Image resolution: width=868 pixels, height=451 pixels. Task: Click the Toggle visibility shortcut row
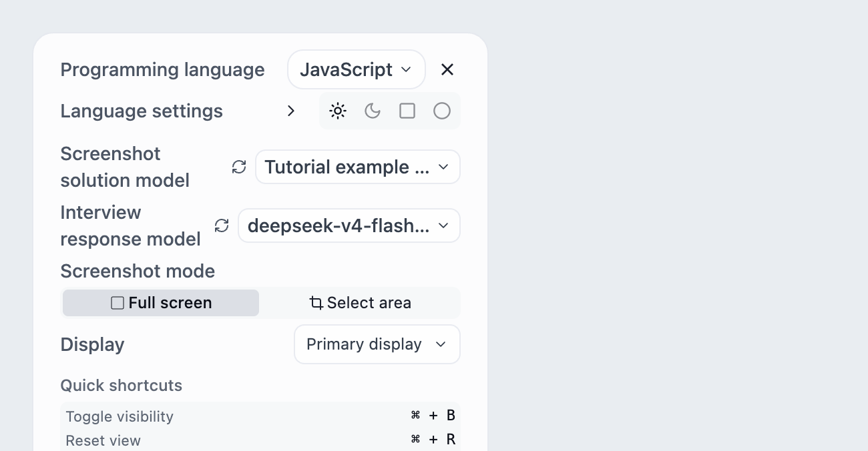(260, 416)
